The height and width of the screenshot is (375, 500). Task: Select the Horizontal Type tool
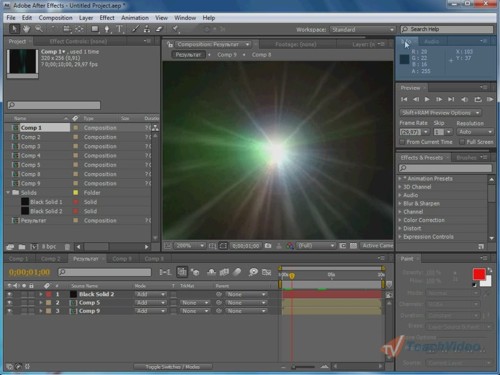pos(119,29)
